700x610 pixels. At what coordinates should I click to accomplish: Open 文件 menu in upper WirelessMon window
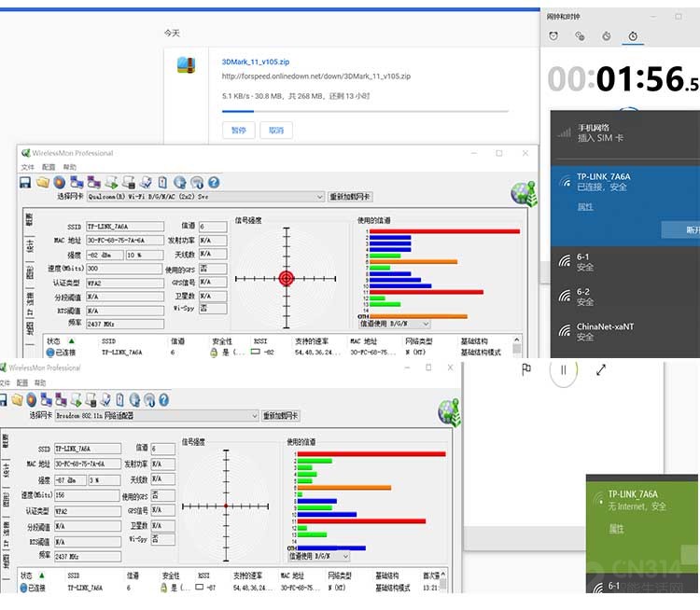point(28,167)
